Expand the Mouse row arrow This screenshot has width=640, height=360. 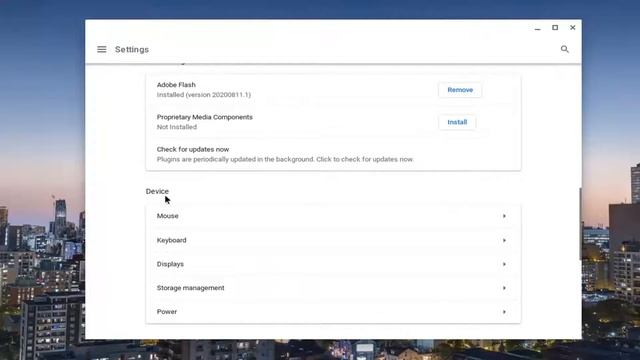504,216
